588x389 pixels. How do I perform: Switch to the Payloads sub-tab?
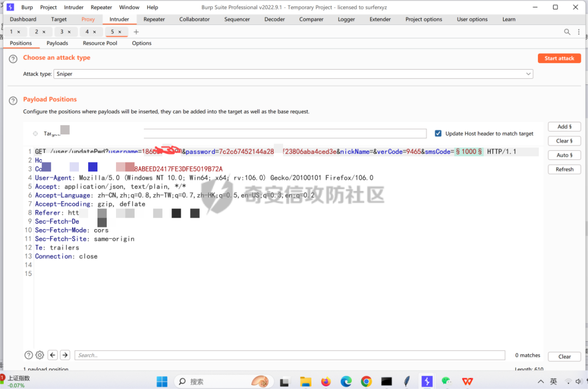point(57,43)
